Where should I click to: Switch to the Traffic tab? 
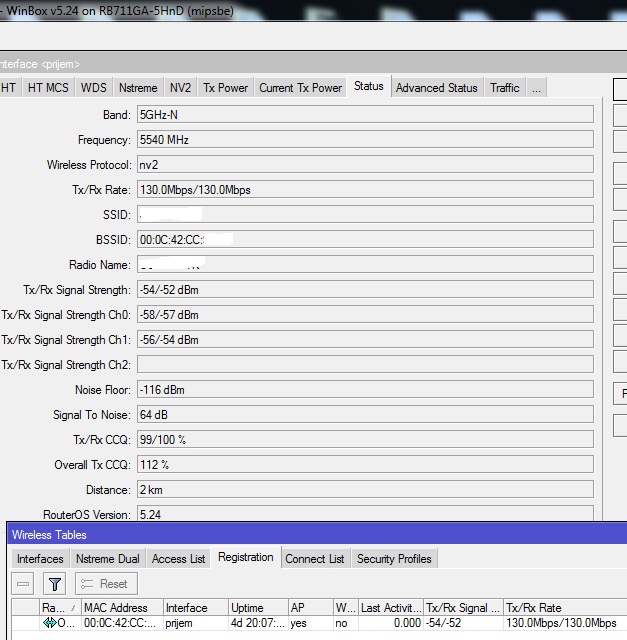point(505,87)
